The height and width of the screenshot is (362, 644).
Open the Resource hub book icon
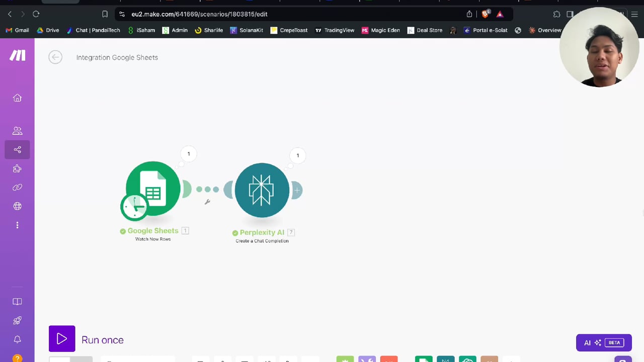17,302
